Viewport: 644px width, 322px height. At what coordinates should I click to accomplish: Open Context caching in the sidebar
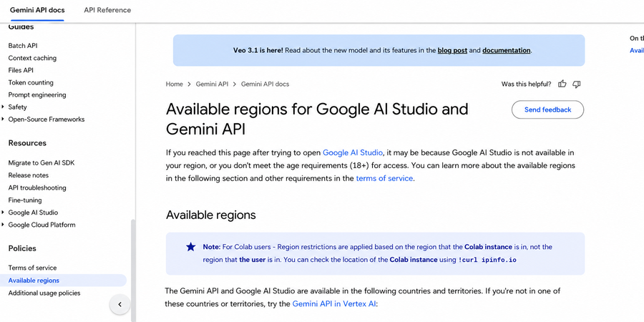[x=32, y=58]
